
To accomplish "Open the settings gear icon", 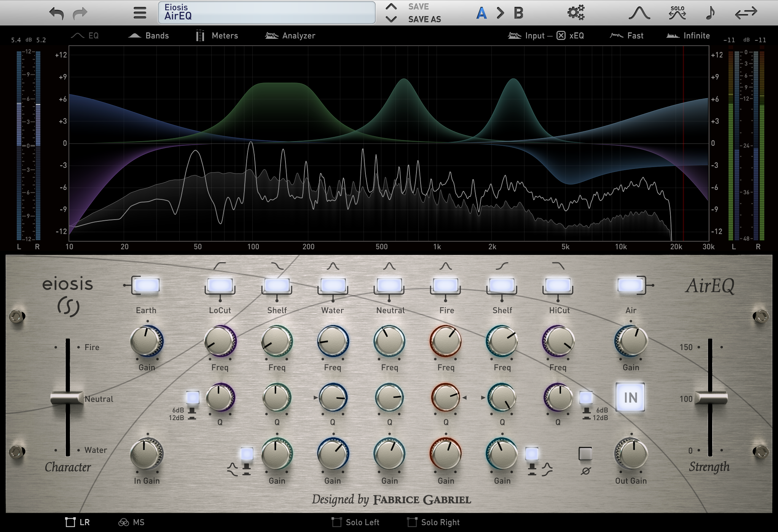I will tap(576, 13).
